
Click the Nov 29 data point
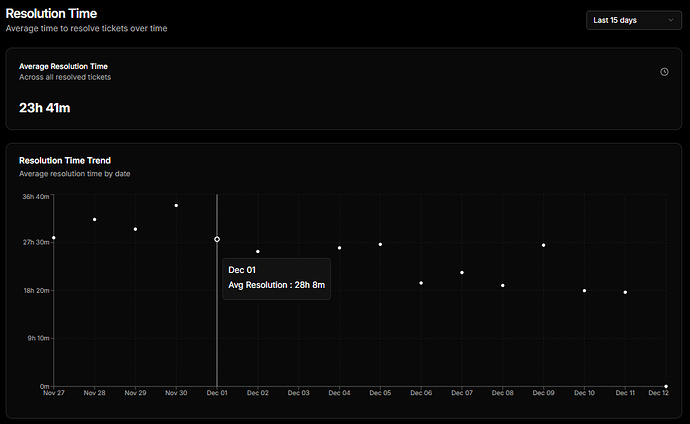point(135,229)
